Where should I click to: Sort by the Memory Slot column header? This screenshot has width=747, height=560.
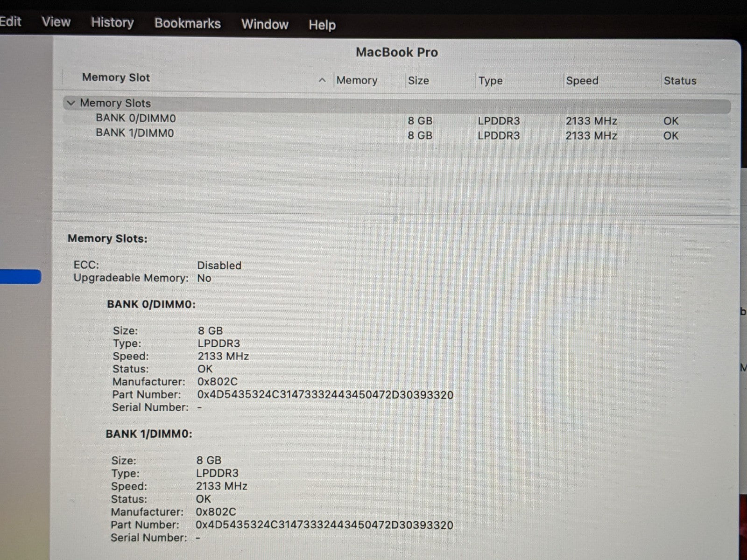[x=116, y=77]
